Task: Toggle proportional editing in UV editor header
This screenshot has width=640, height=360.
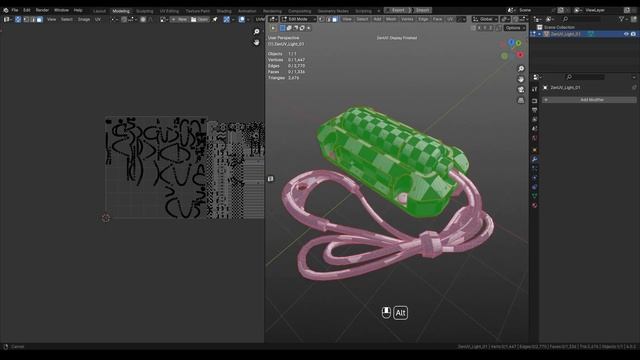Action: (x=143, y=19)
